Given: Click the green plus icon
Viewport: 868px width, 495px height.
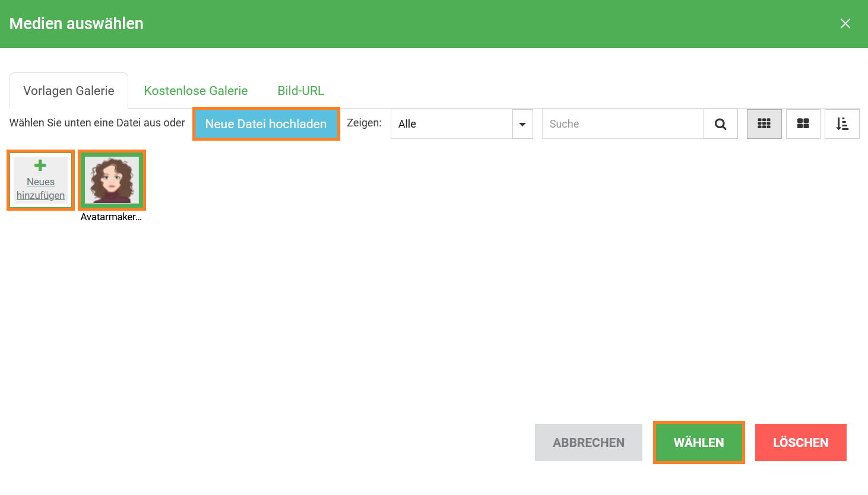Looking at the screenshot, I should pos(40,166).
